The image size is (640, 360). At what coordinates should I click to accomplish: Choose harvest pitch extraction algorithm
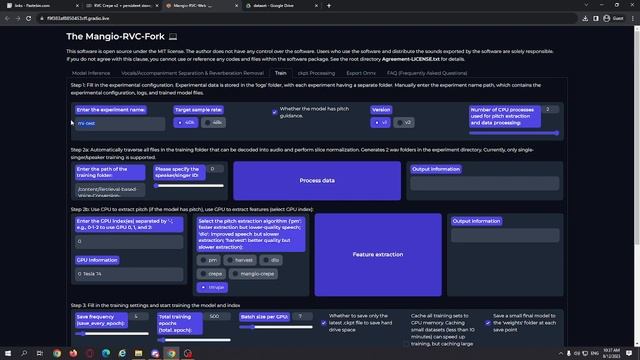[x=240, y=260]
